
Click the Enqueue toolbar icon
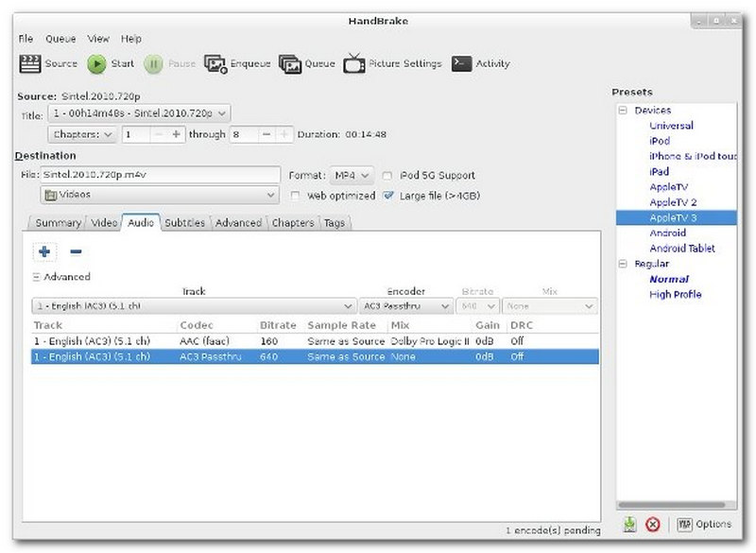(215, 64)
